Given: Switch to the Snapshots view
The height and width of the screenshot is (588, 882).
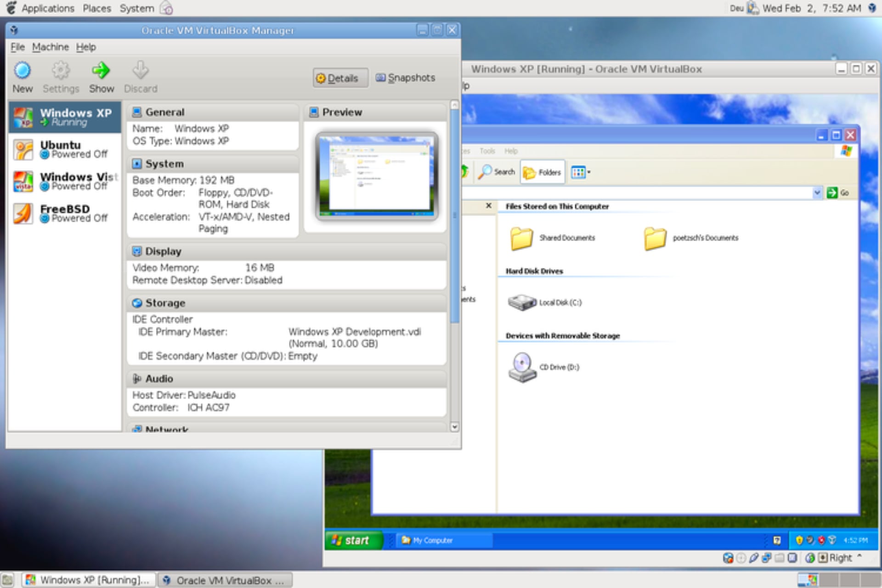Looking at the screenshot, I should pos(405,77).
